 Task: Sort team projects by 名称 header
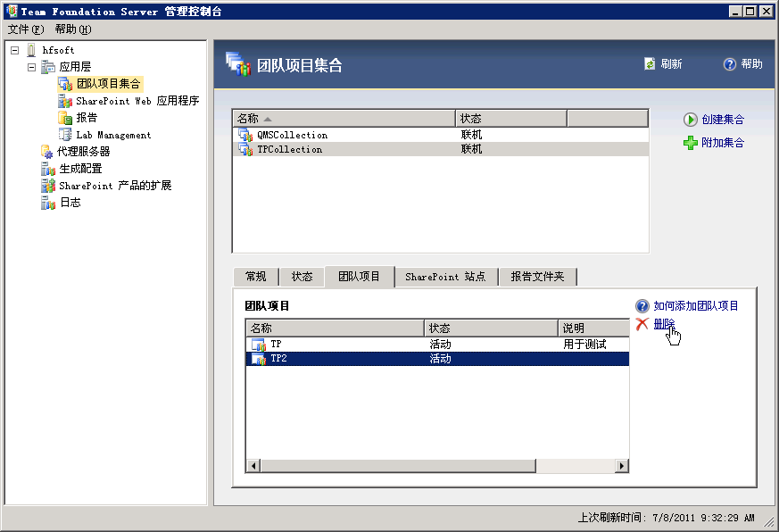[336, 328]
